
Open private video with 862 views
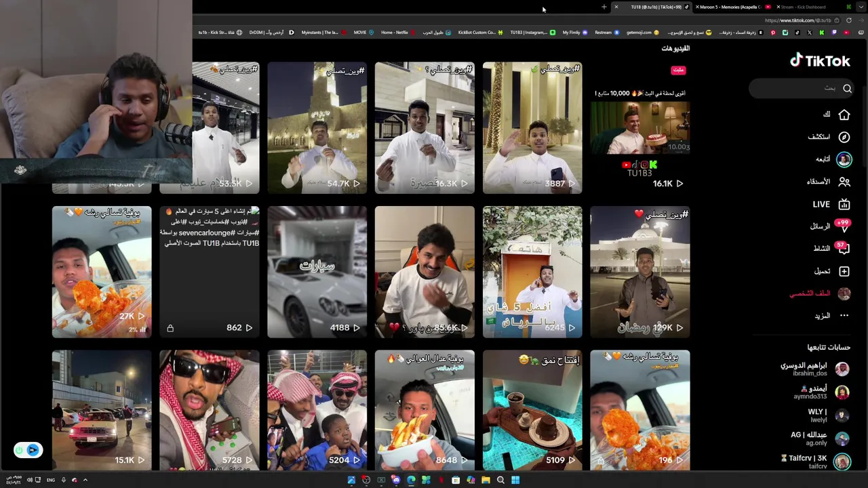coord(210,272)
